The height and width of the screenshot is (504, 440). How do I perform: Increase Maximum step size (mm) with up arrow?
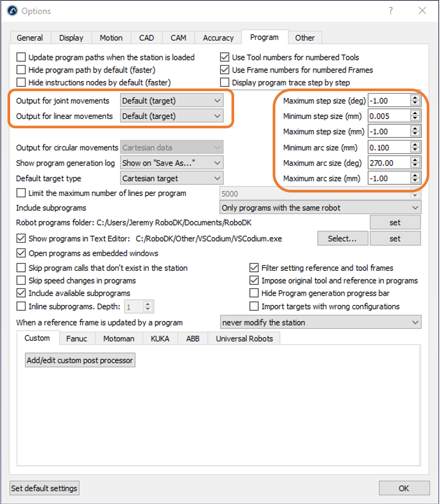(415, 129)
